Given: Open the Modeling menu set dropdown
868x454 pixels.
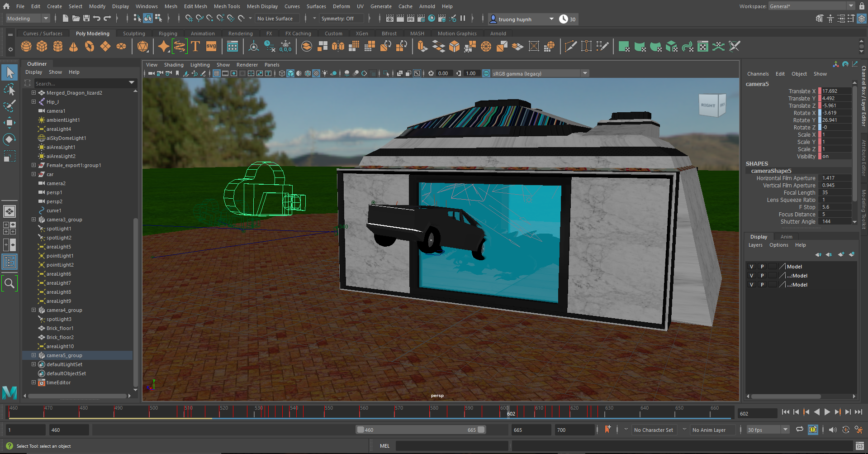Looking at the screenshot, I should point(26,19).
